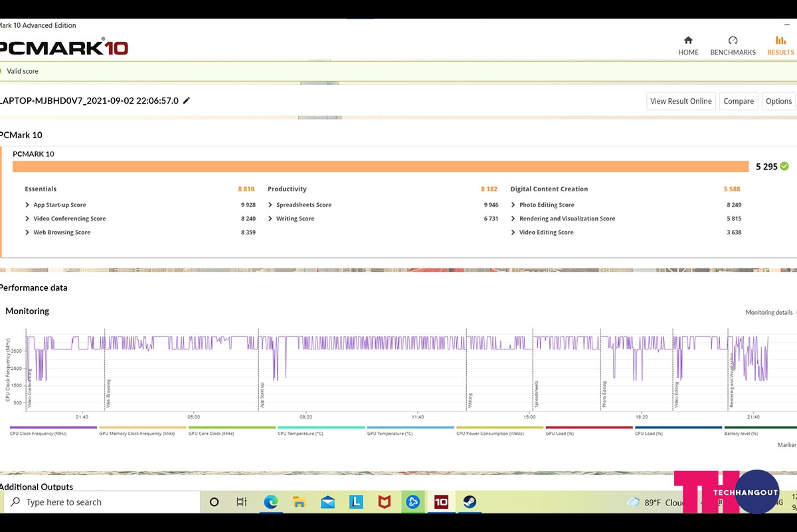This screenshot has height=532, width=797.
Task: Expand the Video Conferencing Score row
Action: (x=27, y=219)
